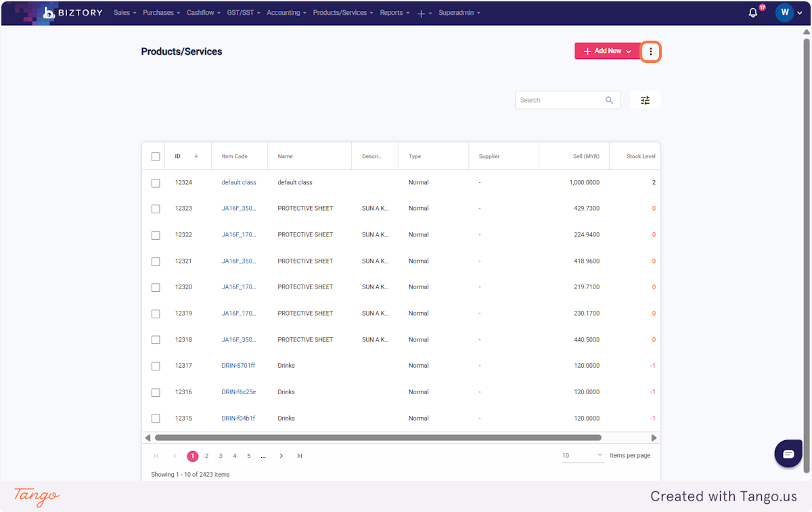This screenshot has width=812, height=512.
Task: Click the search magnifier icon
Action: click(x=609, y=100)
